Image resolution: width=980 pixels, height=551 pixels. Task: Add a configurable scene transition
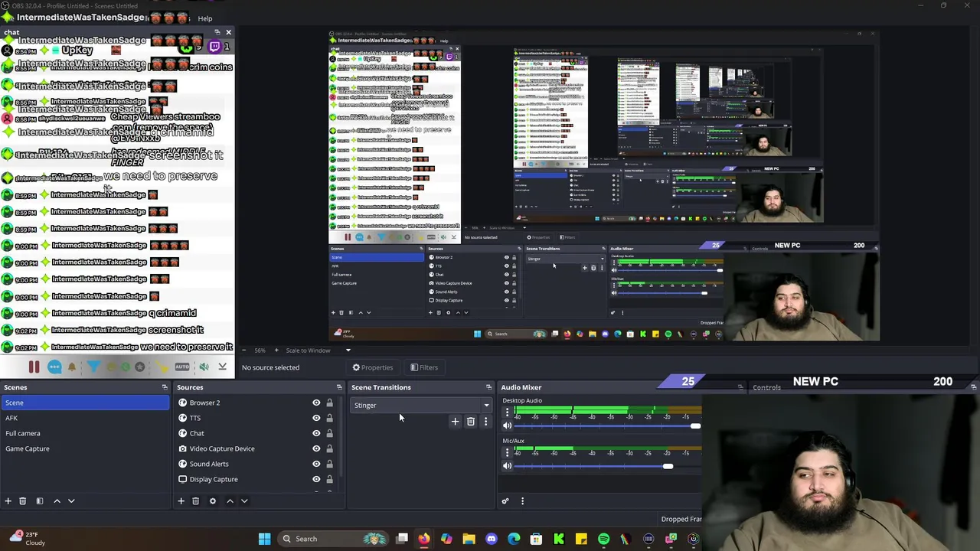(x=455, y=422)
